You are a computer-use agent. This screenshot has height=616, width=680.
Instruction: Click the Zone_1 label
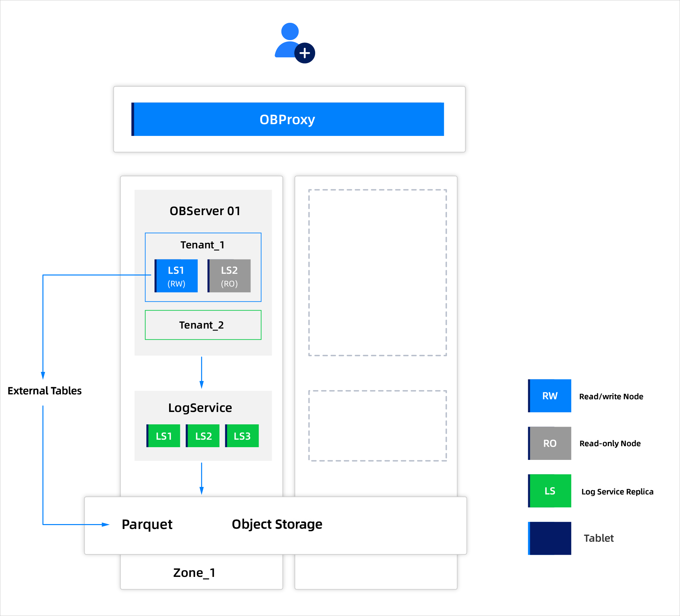pyautogui.click(x=194, y=573)
